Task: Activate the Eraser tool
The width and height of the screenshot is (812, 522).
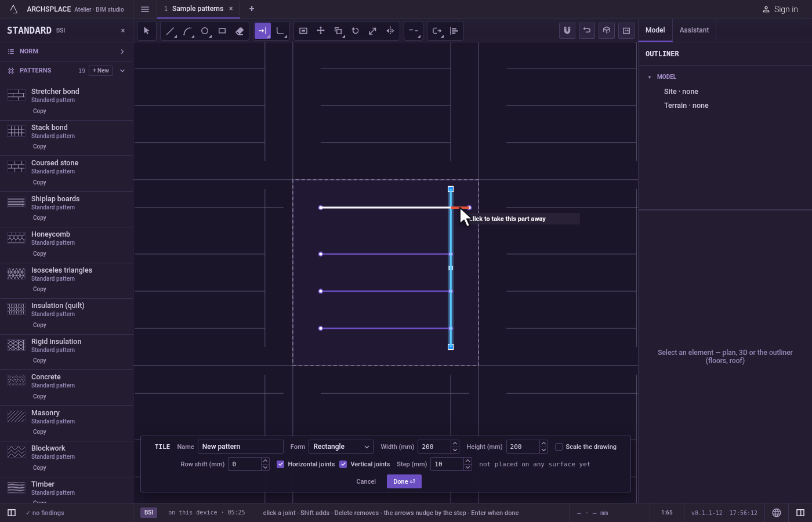Action: 240,31
